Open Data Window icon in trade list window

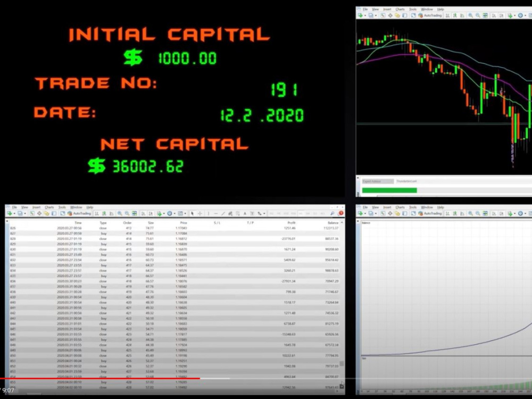click(40, 213)
